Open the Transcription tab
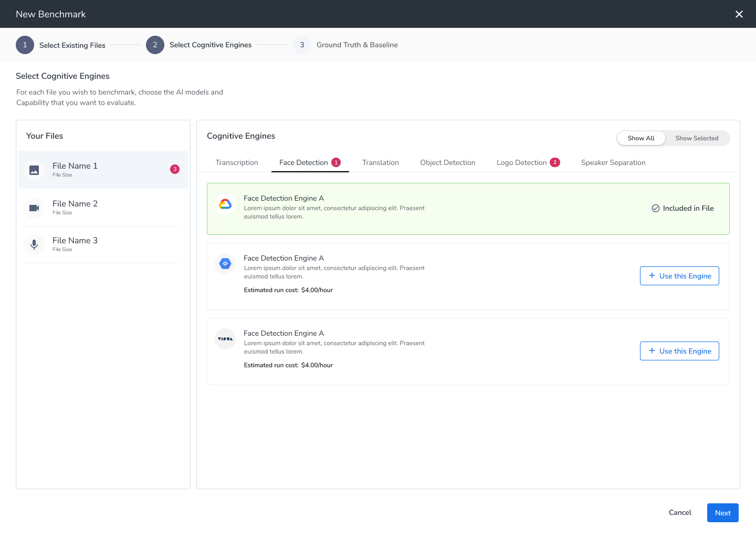The width and height of the screenshot is (756, 538). pos(237,163)
